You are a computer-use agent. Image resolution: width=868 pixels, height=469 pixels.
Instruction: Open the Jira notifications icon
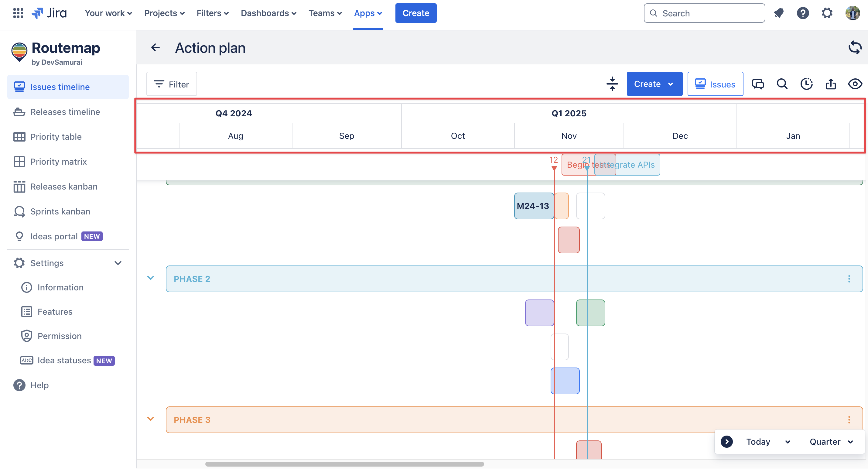coord(779,13)
